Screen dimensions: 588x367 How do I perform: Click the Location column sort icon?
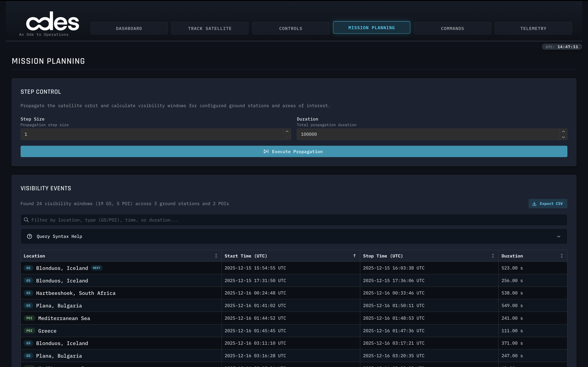(216, 256)
